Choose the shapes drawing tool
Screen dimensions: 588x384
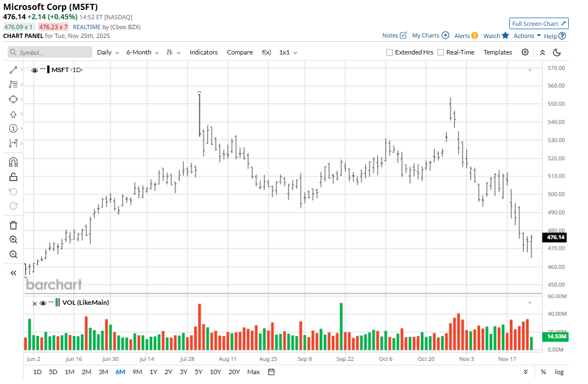click(13, 100)
